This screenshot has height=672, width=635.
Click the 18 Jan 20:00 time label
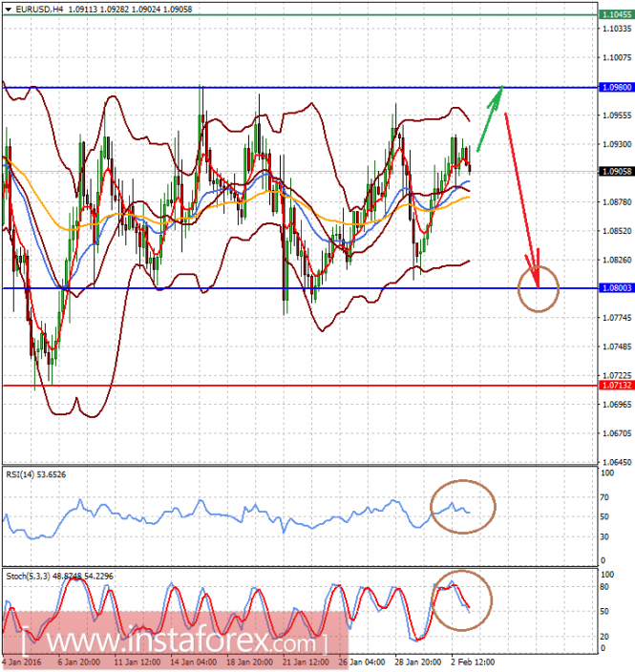(249, 662)
